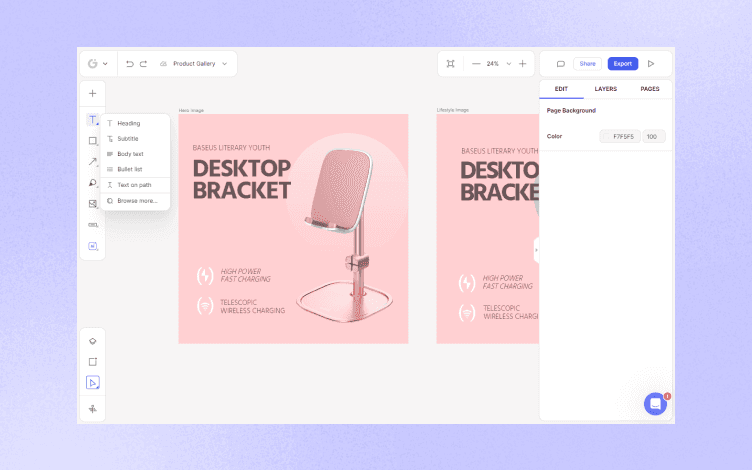Switch to the PAGES tab

pos(650,89)
